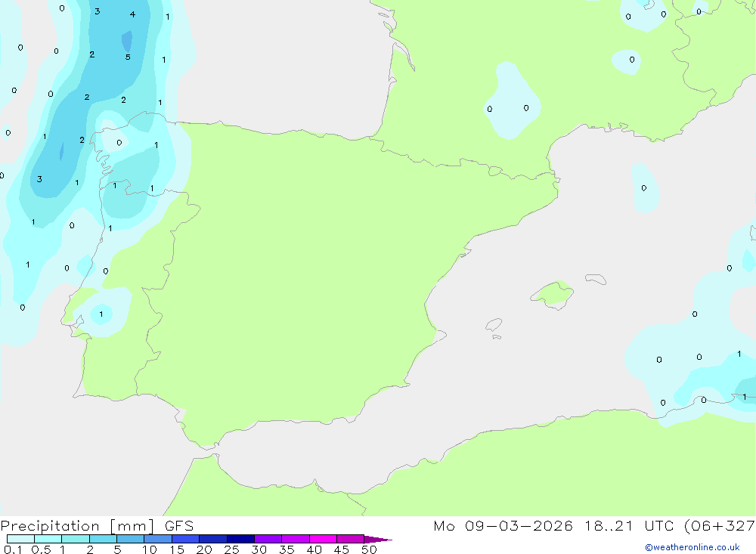This screenshot has width=756, height=554.
Task: Click the legend label '0.1'
Action: point(13,549)
